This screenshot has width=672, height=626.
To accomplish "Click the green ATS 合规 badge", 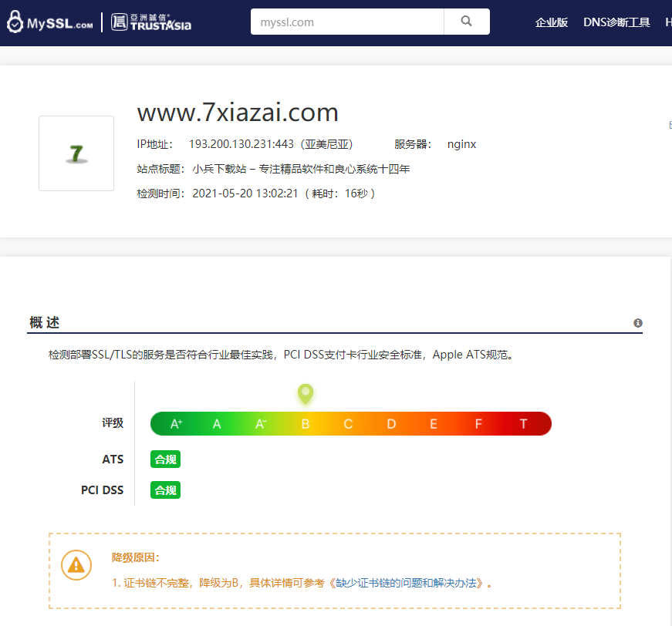I will [x=165, y=459].
